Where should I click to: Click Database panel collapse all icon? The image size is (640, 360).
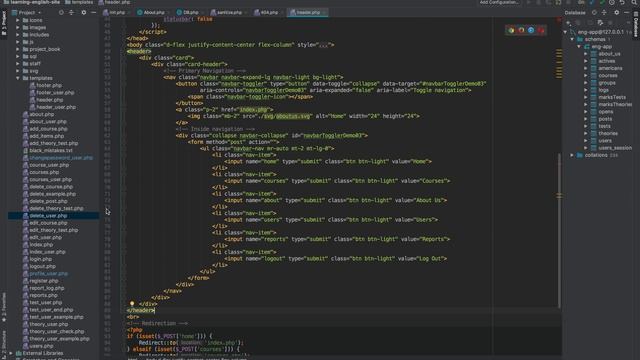tap(604, 13)
